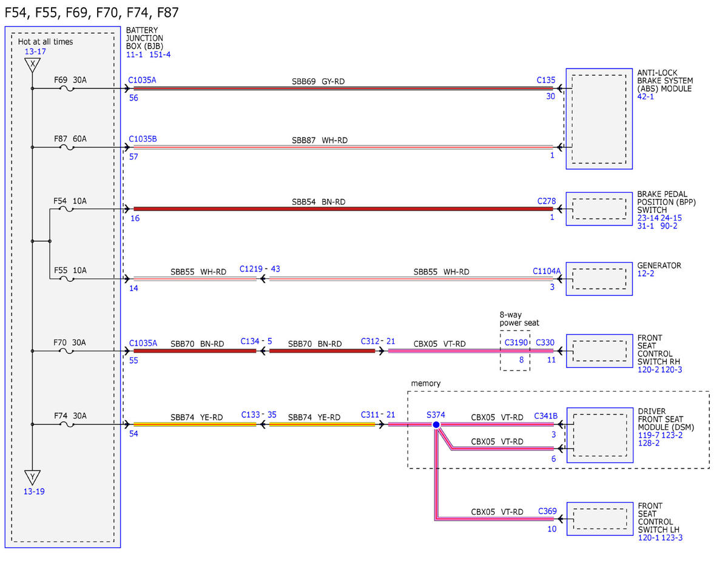Open BPP switch reference 24-15
The width and height of the screenshot is (728, 562).
(x=671, y=218)
